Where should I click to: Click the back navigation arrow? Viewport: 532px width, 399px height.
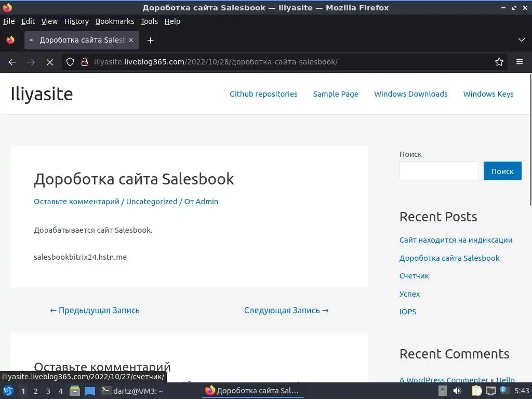pyautogui.click(x=12, y=62)
